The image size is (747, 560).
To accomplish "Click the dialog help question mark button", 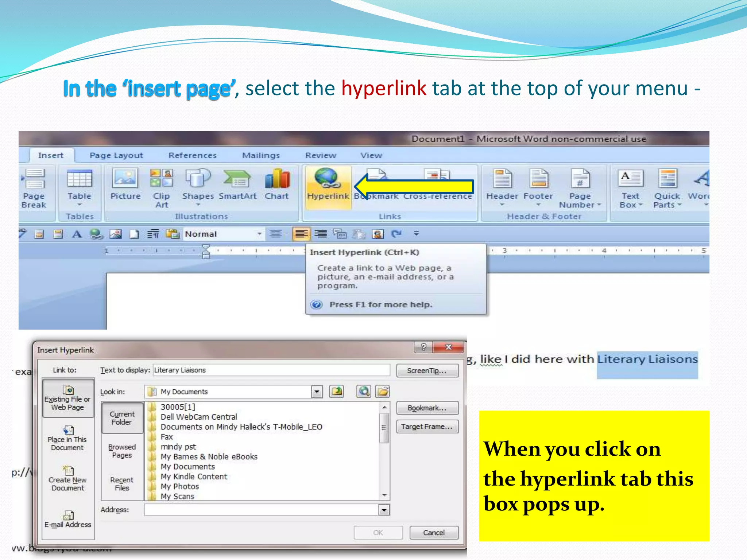I will (423, 347).
